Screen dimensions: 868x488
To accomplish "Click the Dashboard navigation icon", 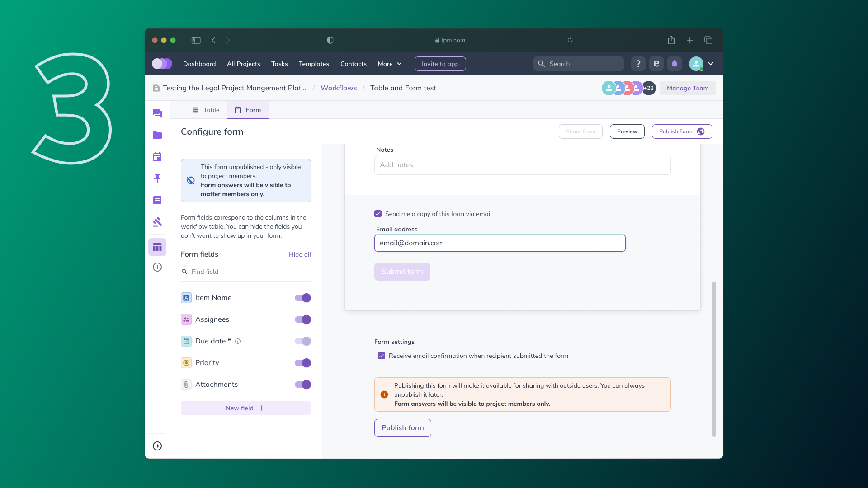I will pos(199,64).
